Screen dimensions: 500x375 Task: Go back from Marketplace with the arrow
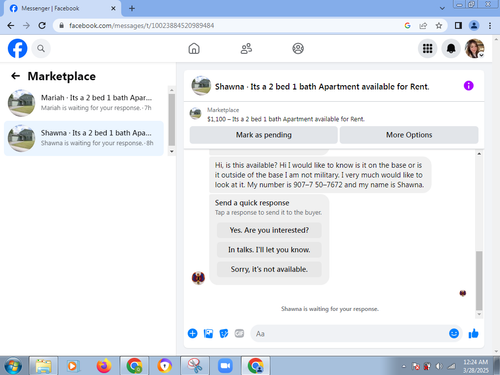15,76
